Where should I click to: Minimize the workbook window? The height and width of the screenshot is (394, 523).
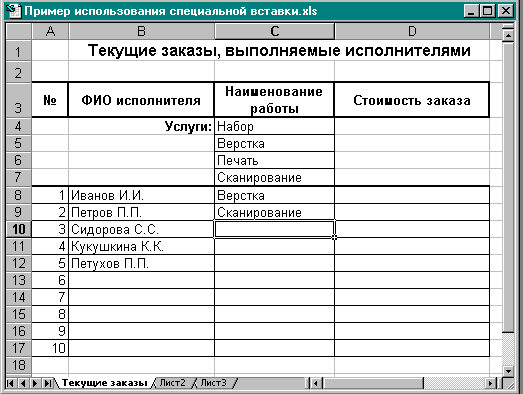point(471,11)
